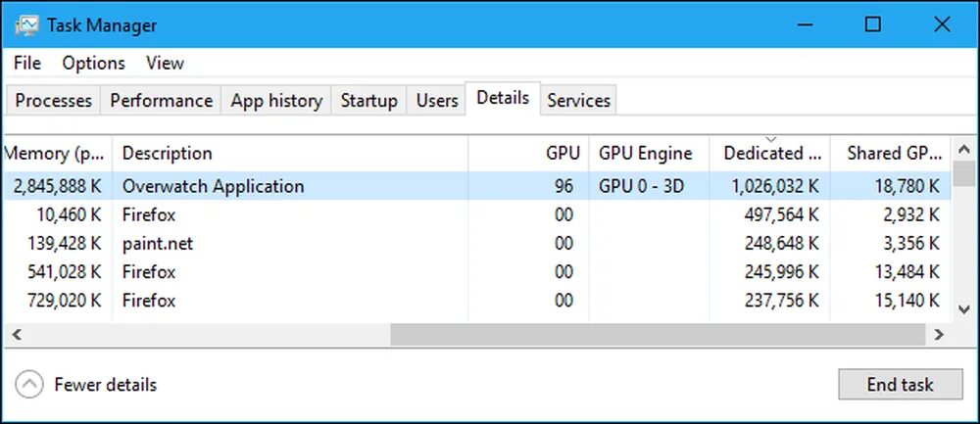Switch to the Processes tab
The height and width of the screenshot is (424, 980).
[x=54, y=100]
